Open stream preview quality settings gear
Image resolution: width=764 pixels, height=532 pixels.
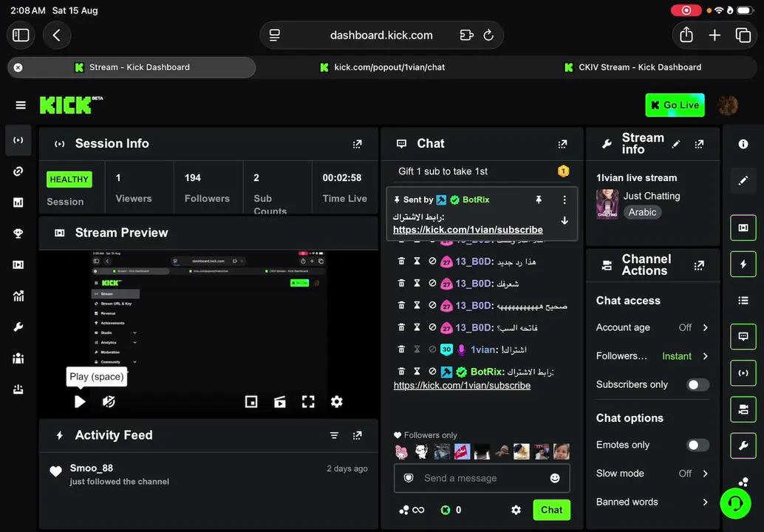[336, 401]
